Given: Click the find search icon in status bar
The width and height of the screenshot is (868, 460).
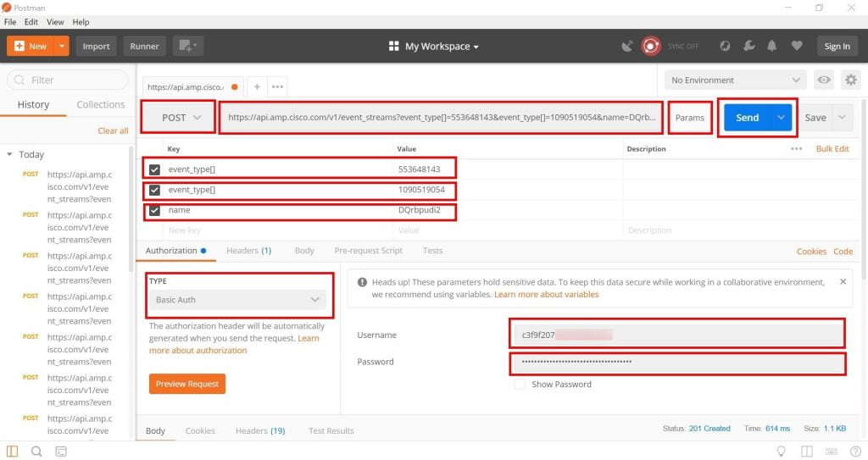Looking at the screenshot, I should click(36, 452).
